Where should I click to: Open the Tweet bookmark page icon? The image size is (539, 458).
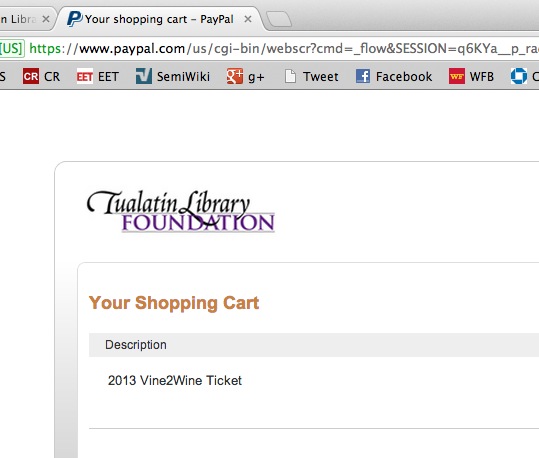[290, 76]
